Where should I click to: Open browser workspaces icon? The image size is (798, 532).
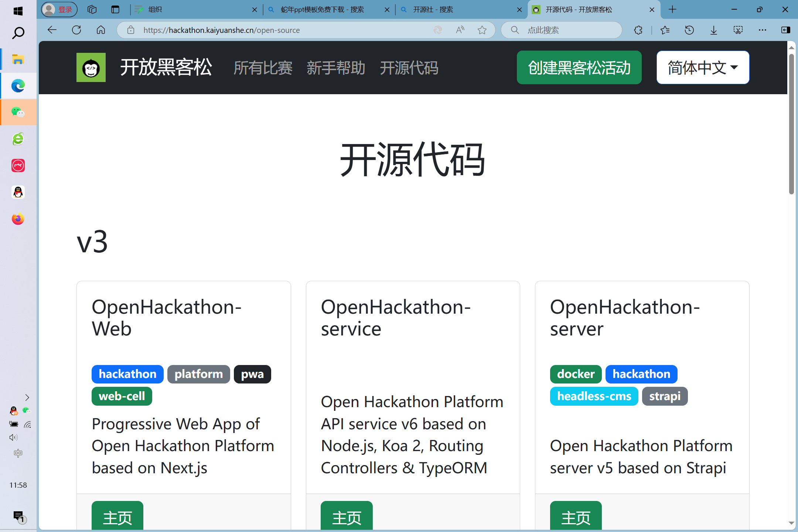pyautogui.click(x=92, y=10)
